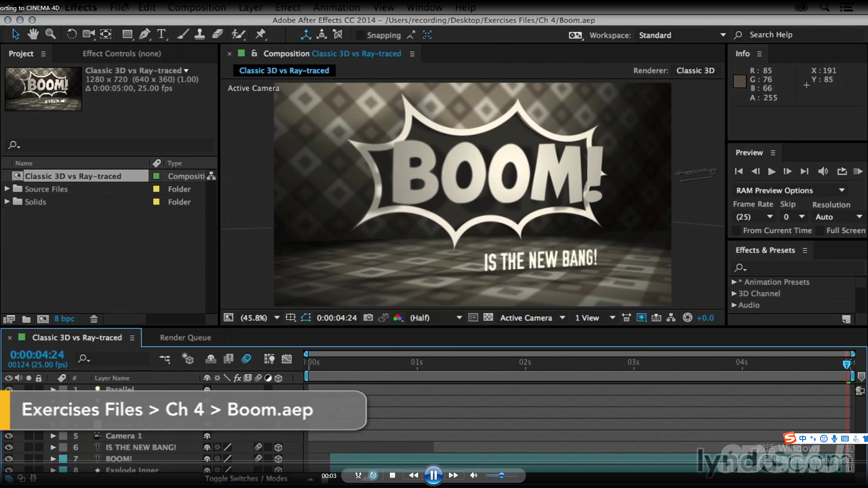Toggle the Snapping checkbox
Viewport: 868px width, 488px height.
point(360,35)
